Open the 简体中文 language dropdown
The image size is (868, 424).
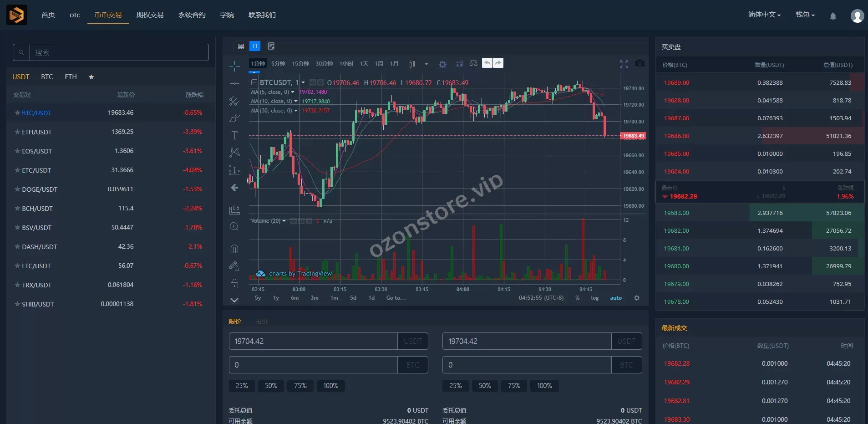[x=764, y=15]
